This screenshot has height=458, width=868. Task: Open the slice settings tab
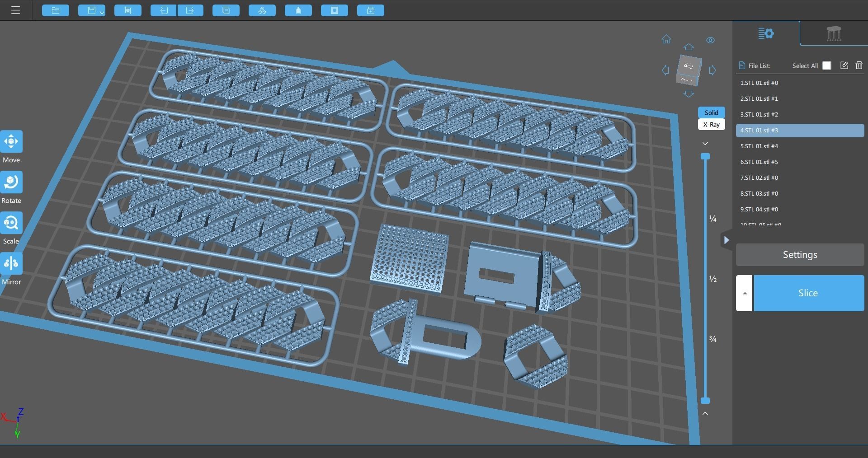click(x=766, y=33)
